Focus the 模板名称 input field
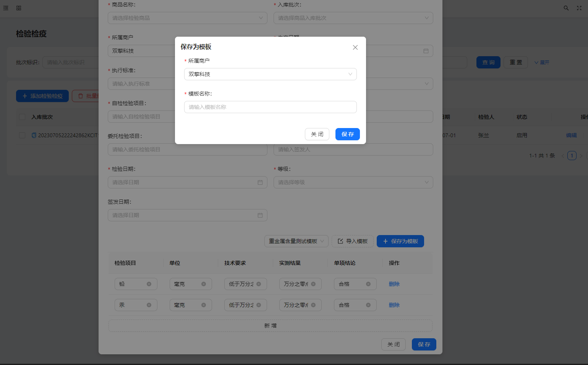The height and width of the screenshot is (365, 588). point(270,107)
